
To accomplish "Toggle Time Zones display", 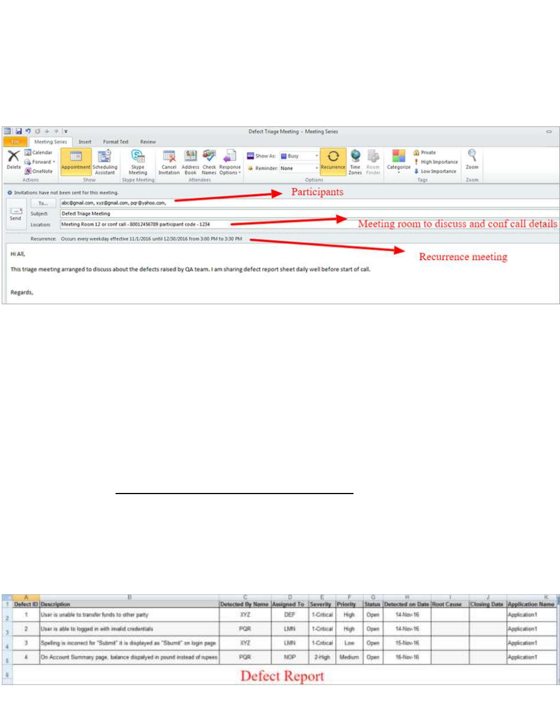I will tap(355, 162).
